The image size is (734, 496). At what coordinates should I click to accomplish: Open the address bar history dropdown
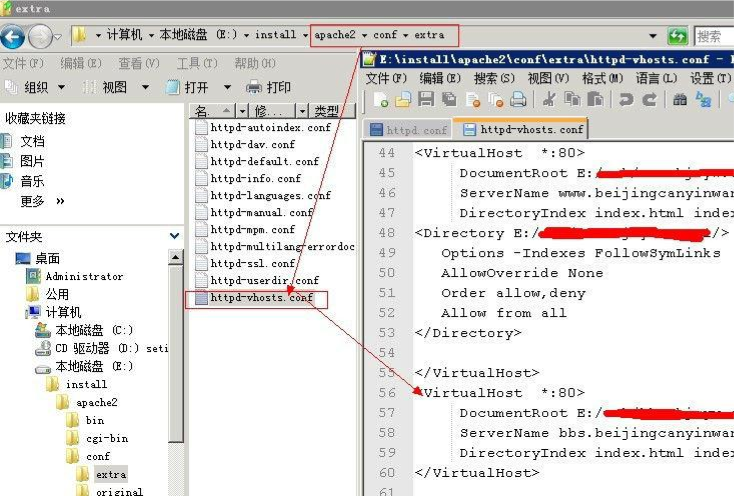pos(653,36)
